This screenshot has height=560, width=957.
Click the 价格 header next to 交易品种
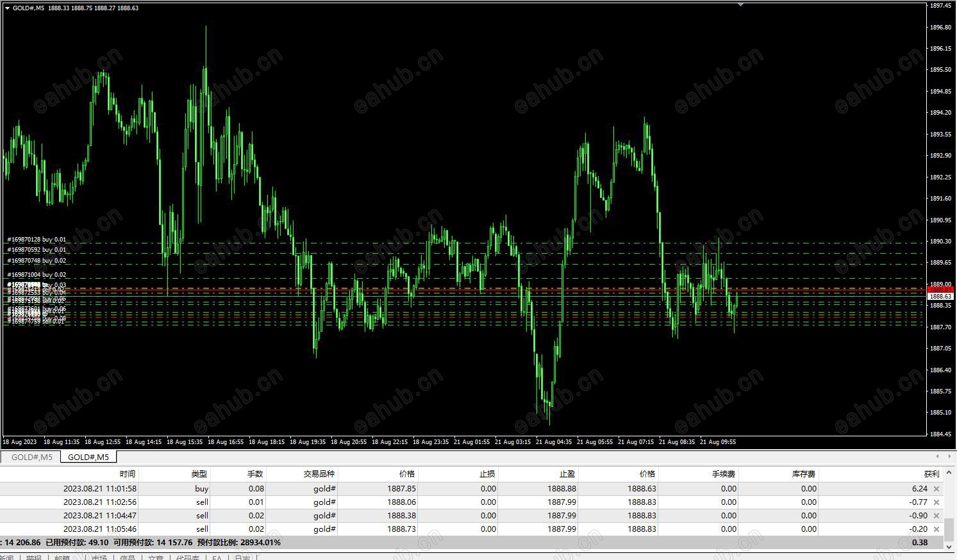[407, 474]
